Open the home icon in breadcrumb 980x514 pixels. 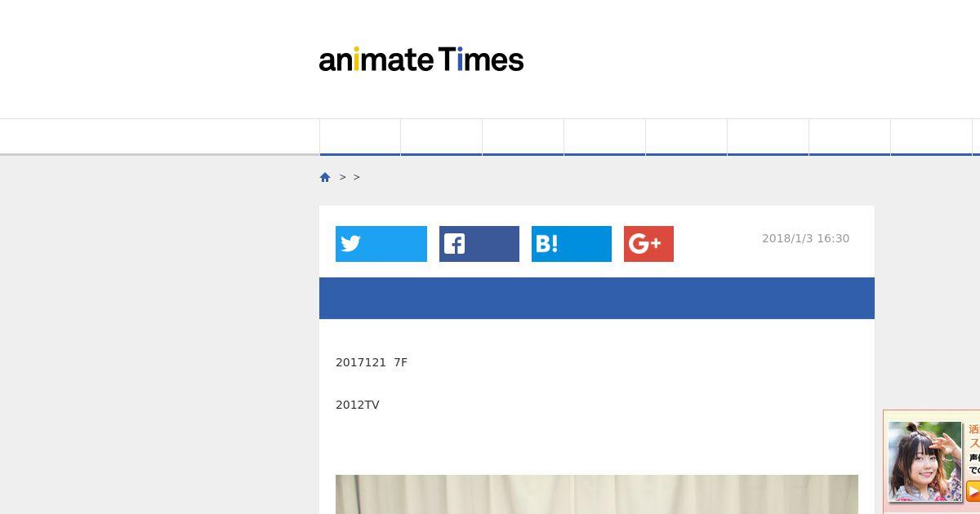[325, 177]
